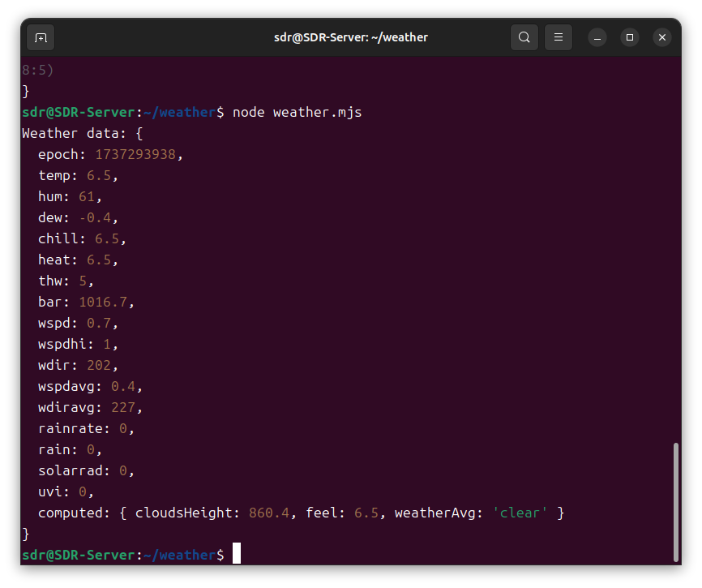
Task: Maximize the terminal window
Action: [630, 37]
